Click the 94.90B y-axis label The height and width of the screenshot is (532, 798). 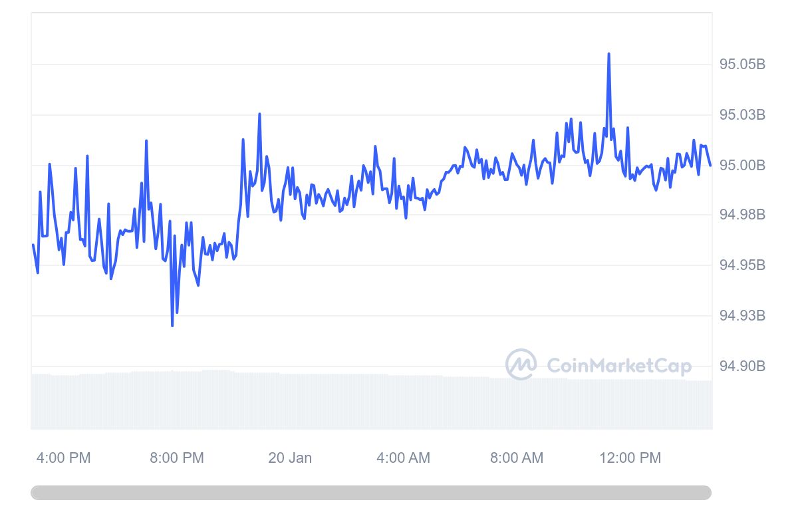[742, 366]
